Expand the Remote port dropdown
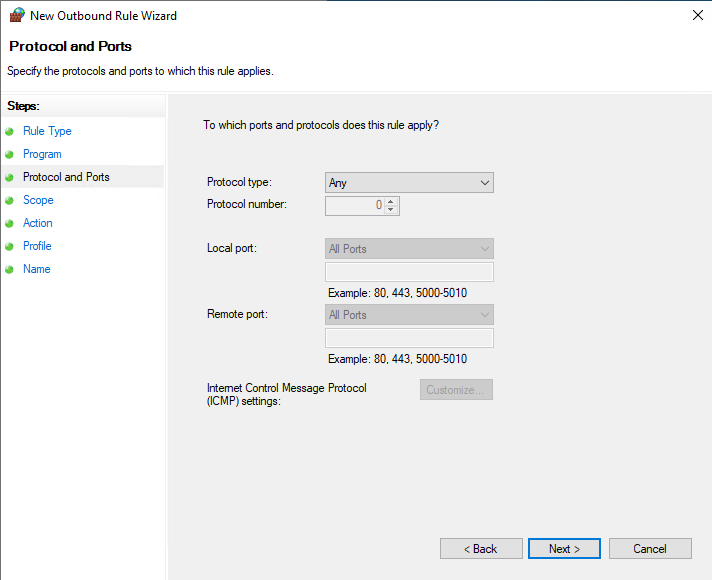Viewport: 712px width, 580px height. [x=409, y=315]
